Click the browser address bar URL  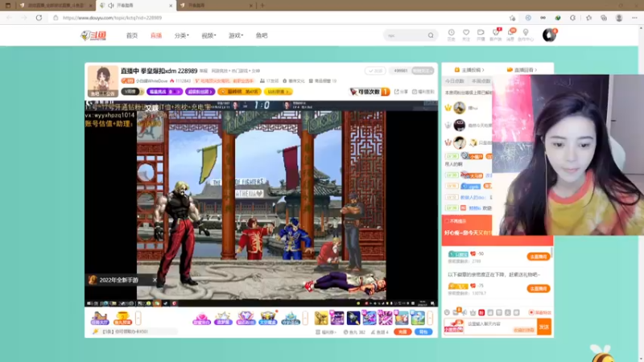coord(113,18)
